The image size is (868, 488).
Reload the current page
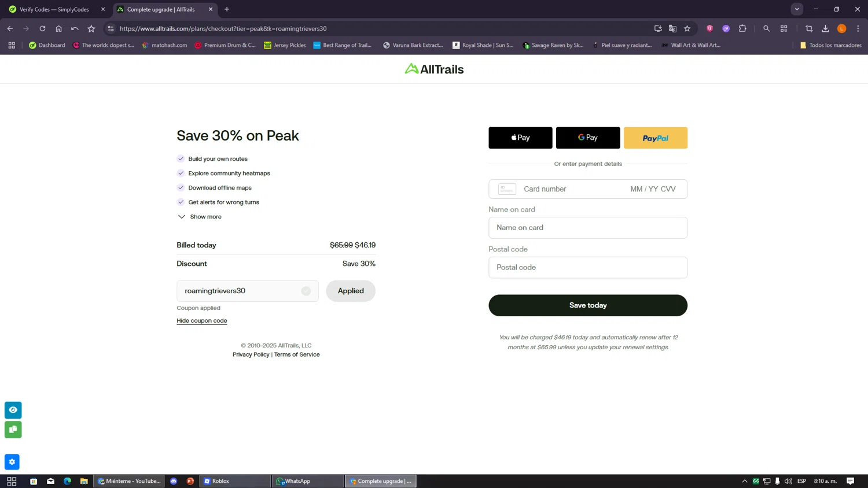point(42,28)
